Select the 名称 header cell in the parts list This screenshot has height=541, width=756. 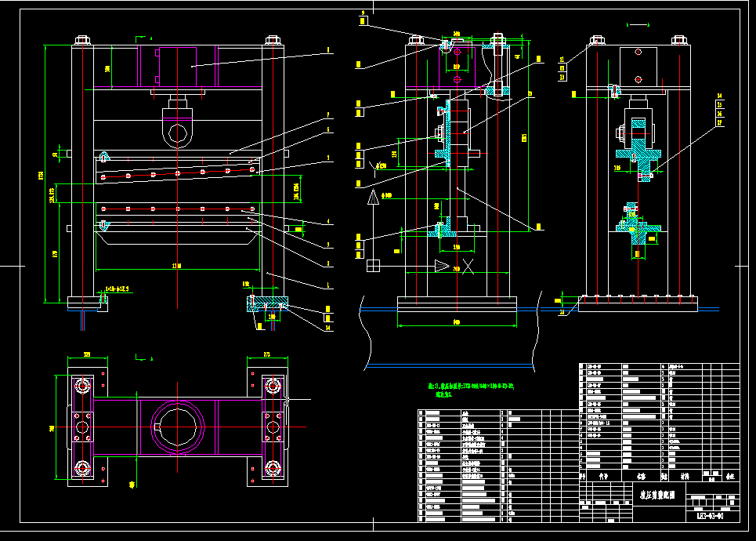[x=641, y=477]
